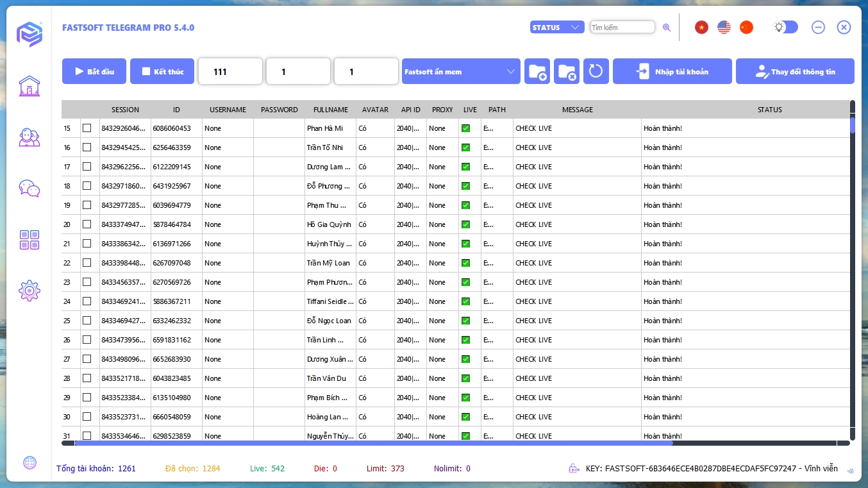This screenshot has height=488, width=868.
Task: Click the PROXY column header
Action: (442, 110)
